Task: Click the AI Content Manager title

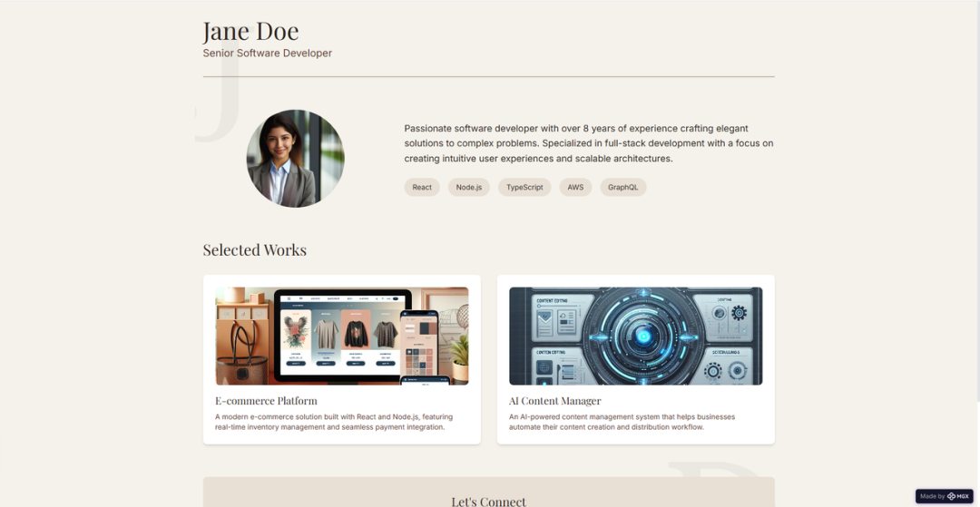Action: click(555, 401)
